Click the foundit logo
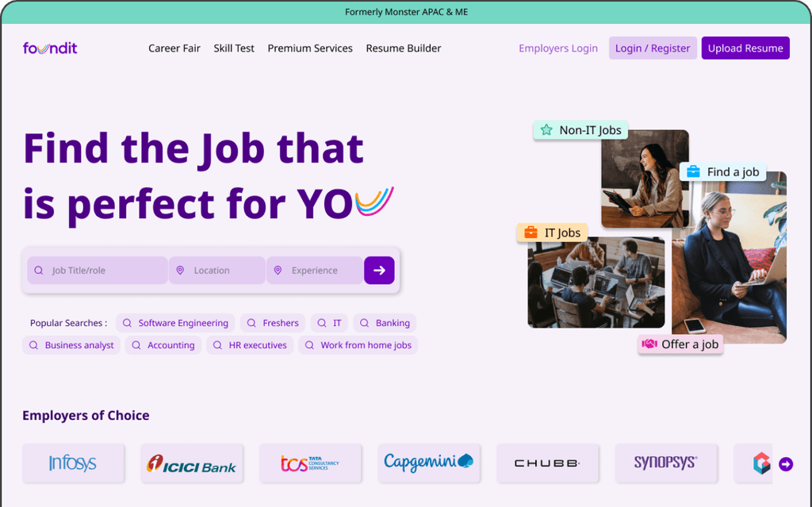The width and height of the screenshot is (812, 507). click(50, 48)
